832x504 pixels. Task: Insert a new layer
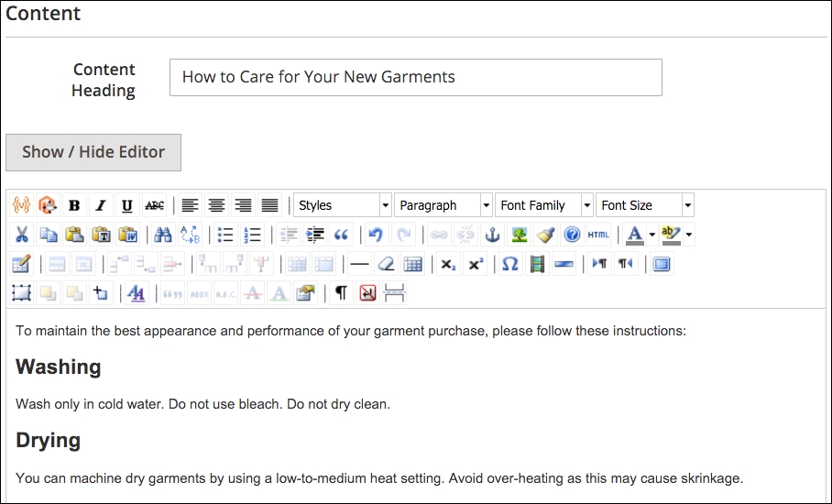click(21, 293)
